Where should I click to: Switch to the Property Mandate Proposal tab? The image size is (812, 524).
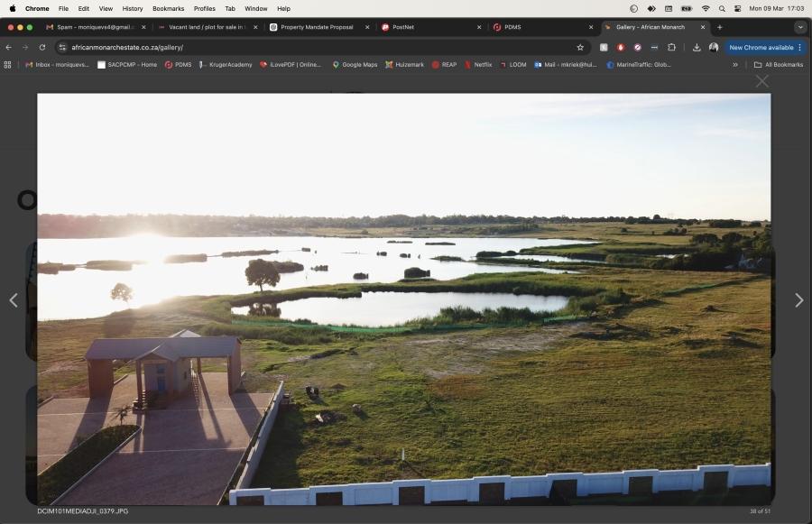point(316,27)
